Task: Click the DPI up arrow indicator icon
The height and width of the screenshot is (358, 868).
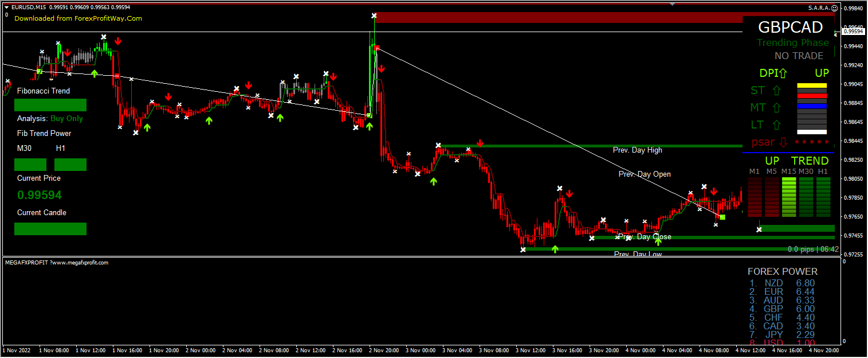Action: [x=784, y=73]
